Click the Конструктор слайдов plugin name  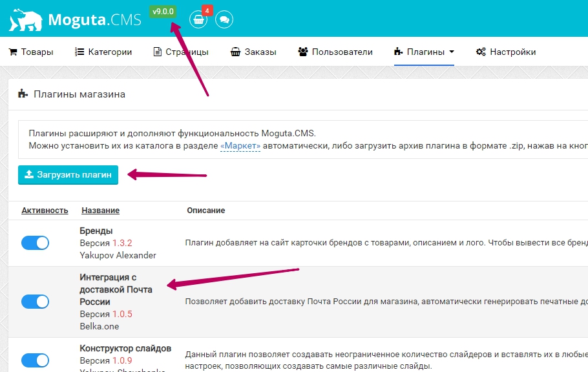click(x=125, y=348)
